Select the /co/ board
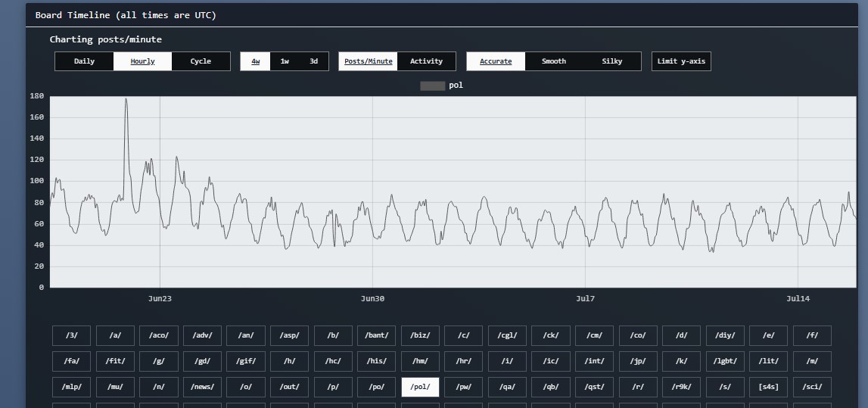 [638, 335]
